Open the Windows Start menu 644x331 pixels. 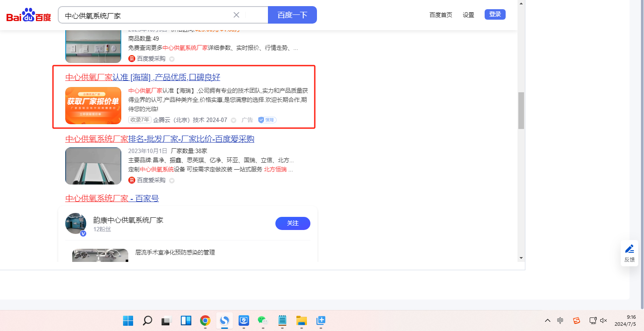click(x=128, y=321)
